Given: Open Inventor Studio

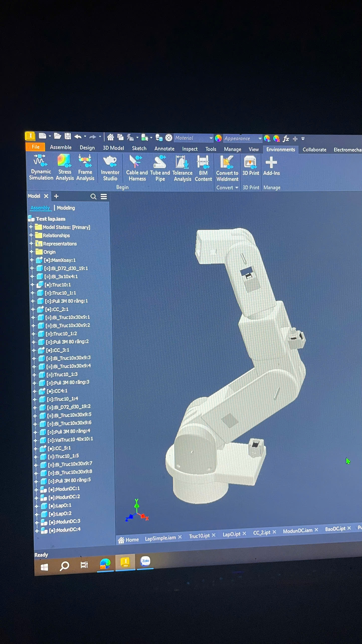Looking at the screenshot, I should point(110,168).
